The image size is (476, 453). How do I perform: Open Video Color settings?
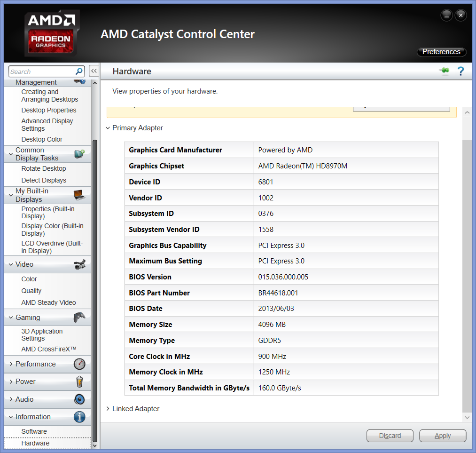tap(29, 279)
